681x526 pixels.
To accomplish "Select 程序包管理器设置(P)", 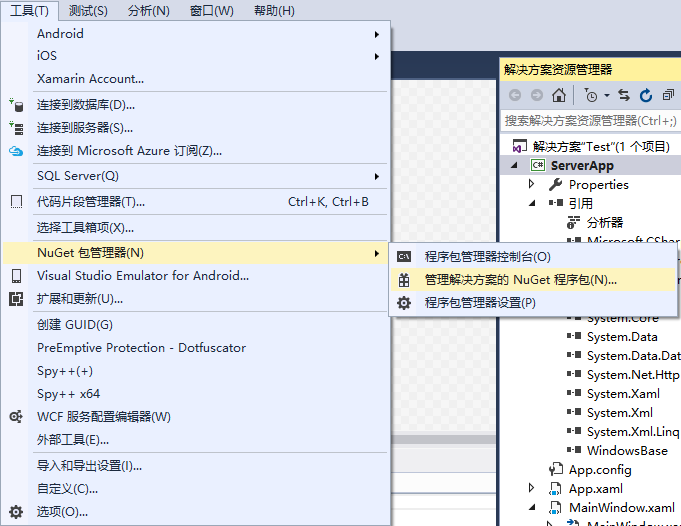I will coord(532,303).
